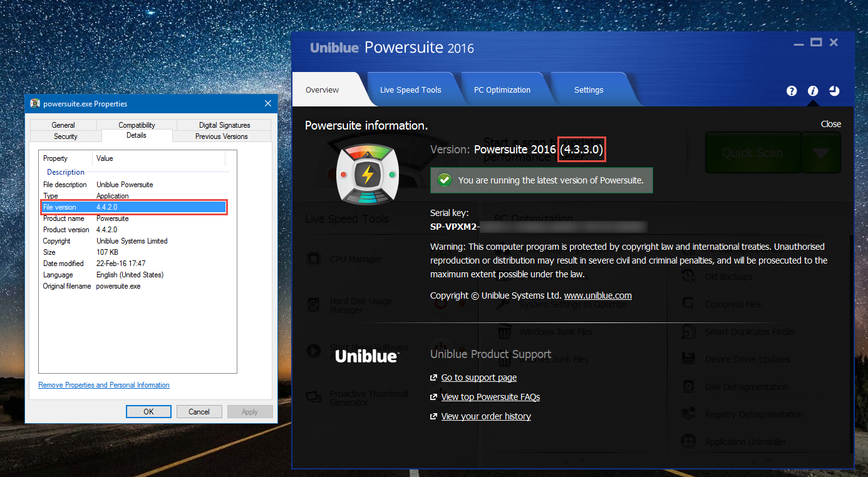Click the Property column header
Viewport: 868px width, 477px height.
tap(66, 158)
